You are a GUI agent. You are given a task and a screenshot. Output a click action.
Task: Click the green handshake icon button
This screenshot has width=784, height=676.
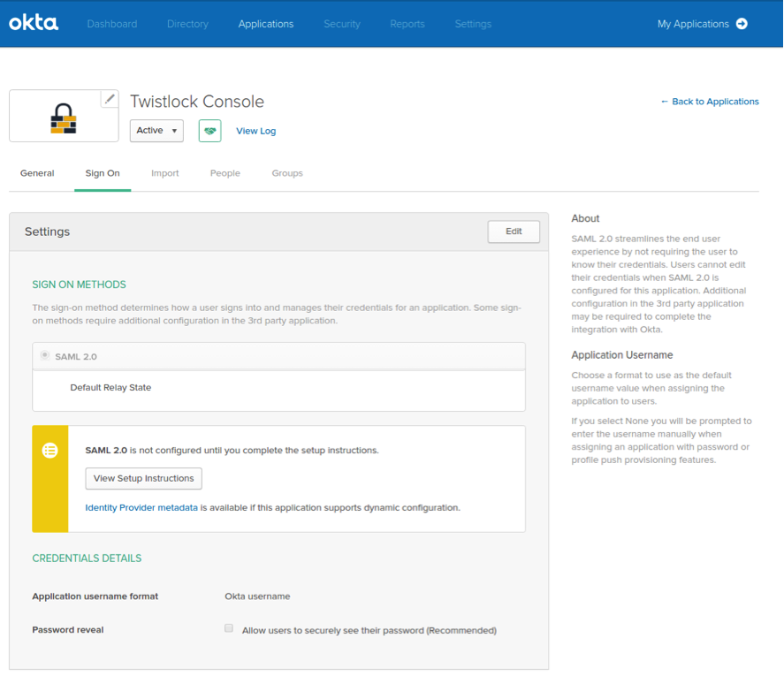[210, 131]
